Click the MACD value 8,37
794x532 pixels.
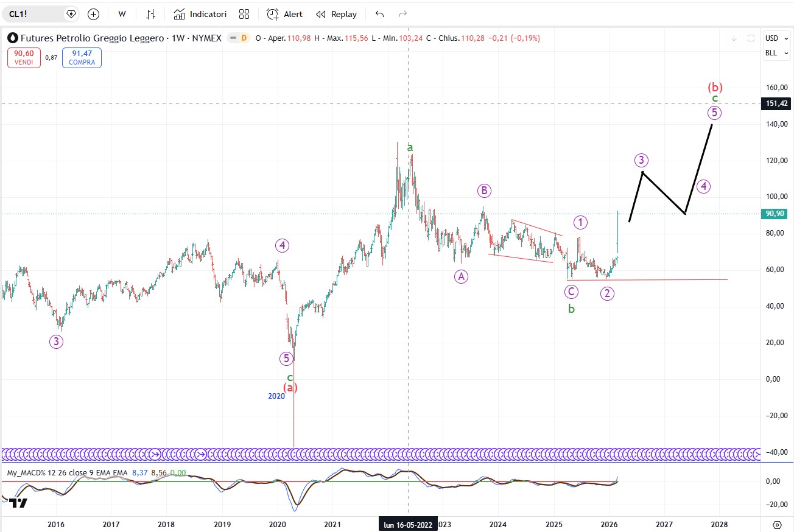[x=141, y=472]
